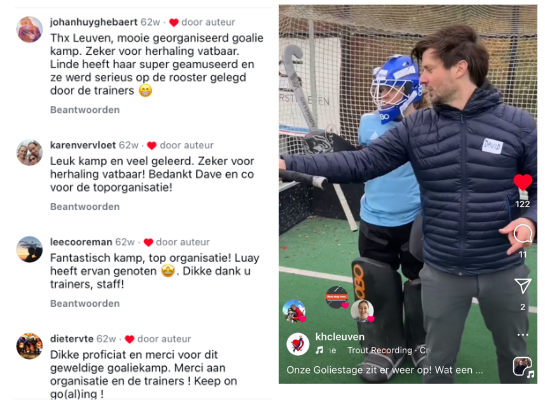545x403 pixels.
Task: Reply to johanhuyghebaert's comment via Beantwoorden
Action: pos(85,110)
